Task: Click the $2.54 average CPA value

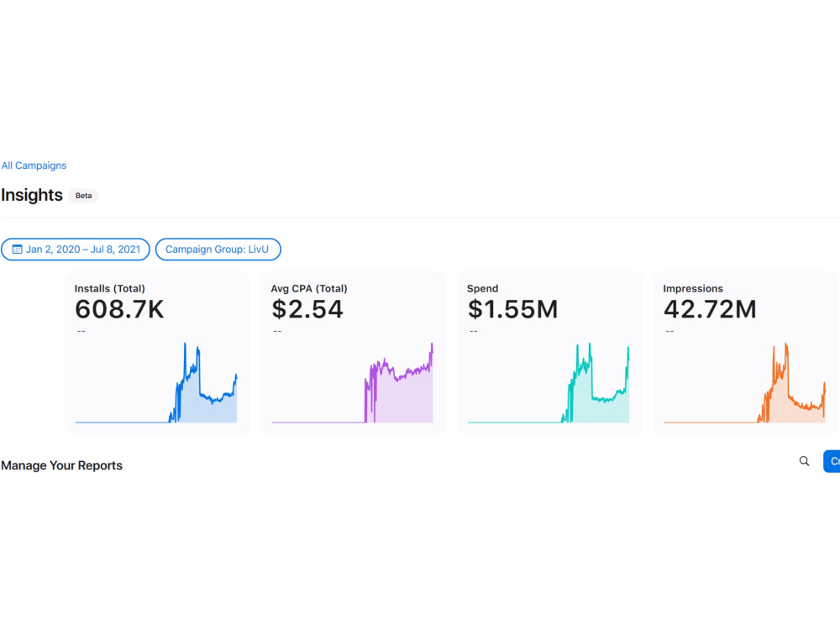Action: pyautogui.click(x=307, y=309)
